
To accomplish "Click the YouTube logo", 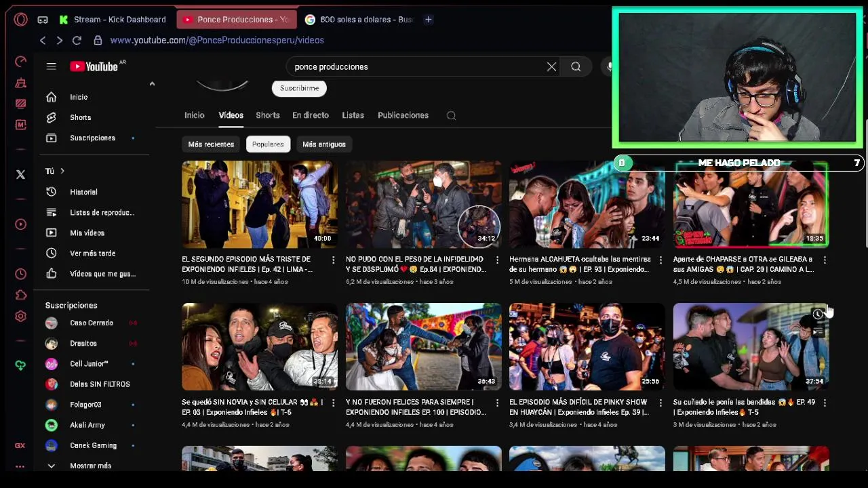I will 94,66.
